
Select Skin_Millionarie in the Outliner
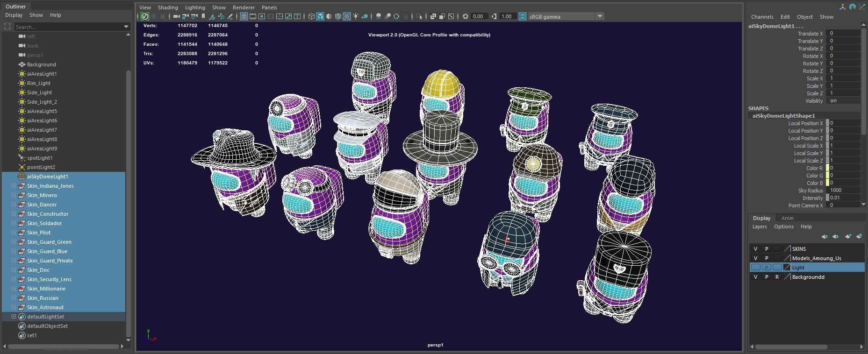46,289
